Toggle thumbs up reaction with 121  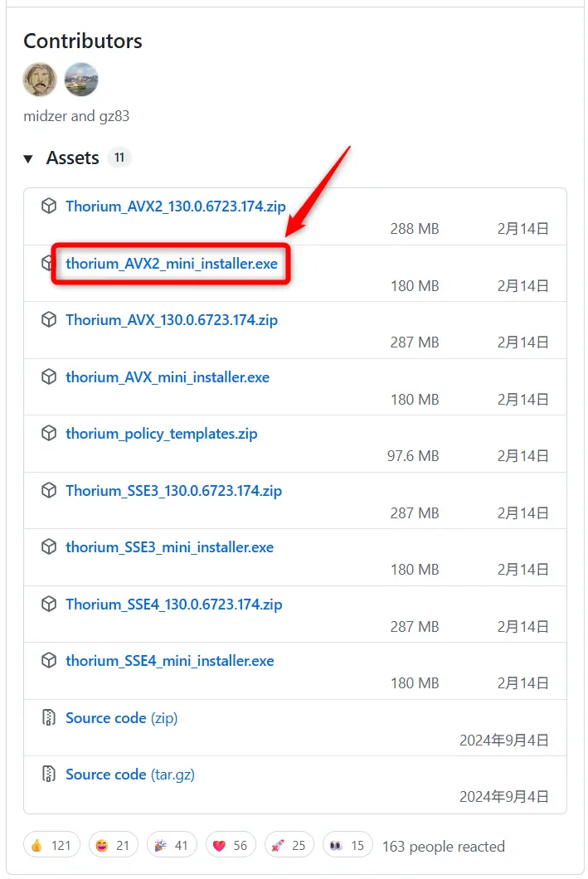pos(51,845)
